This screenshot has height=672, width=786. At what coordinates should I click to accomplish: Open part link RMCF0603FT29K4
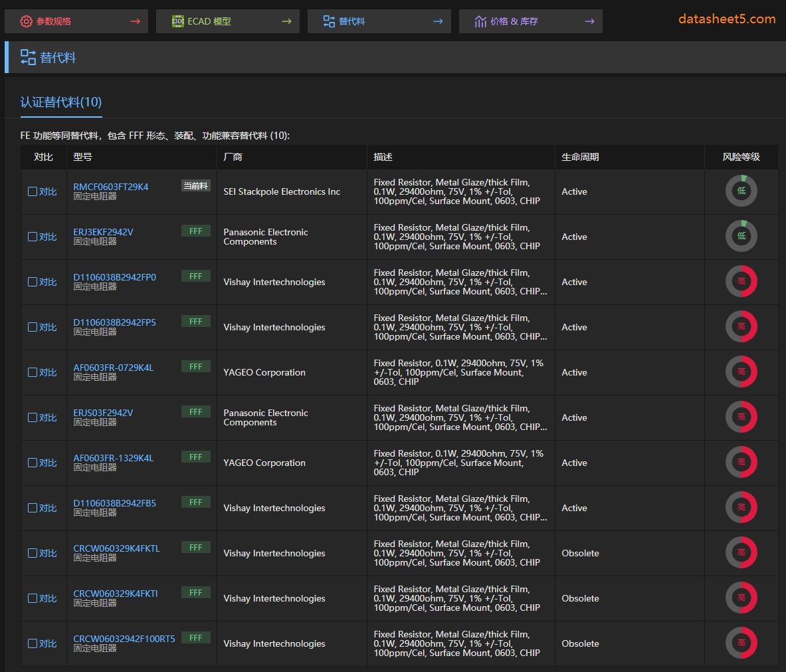pos(111,187)
